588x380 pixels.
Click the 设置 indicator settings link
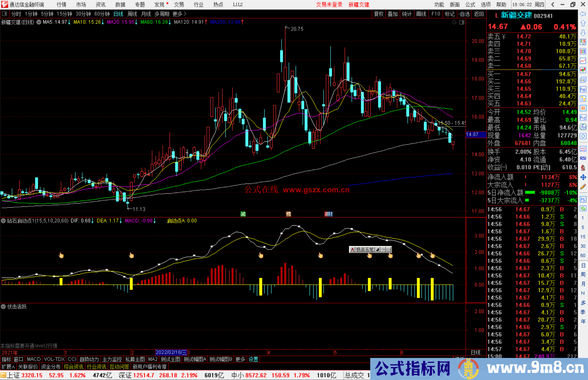[x=253, y=359]
